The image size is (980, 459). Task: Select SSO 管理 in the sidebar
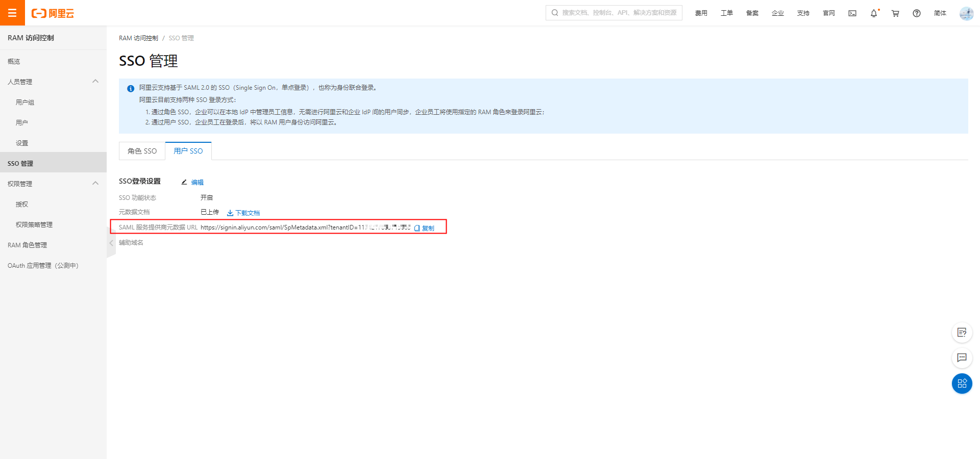53,163
